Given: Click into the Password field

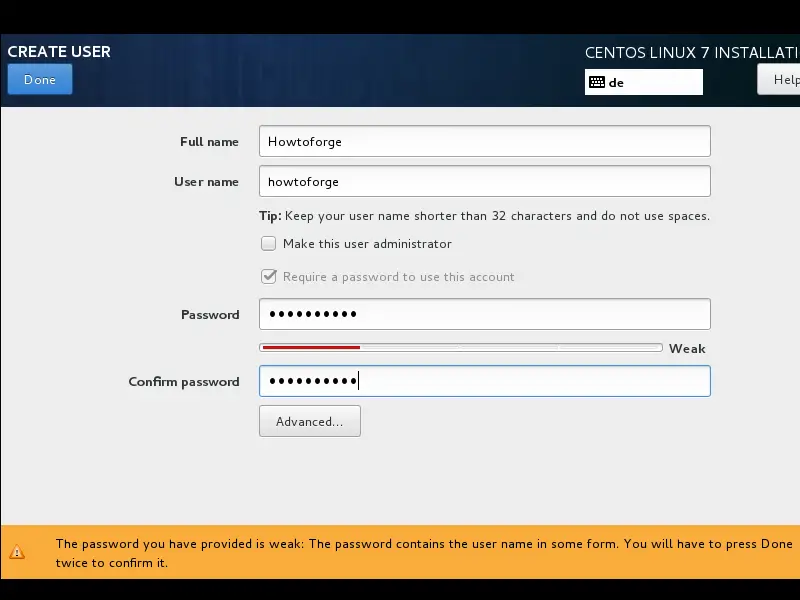Looking at the screenshot, I should click(485, 314).
